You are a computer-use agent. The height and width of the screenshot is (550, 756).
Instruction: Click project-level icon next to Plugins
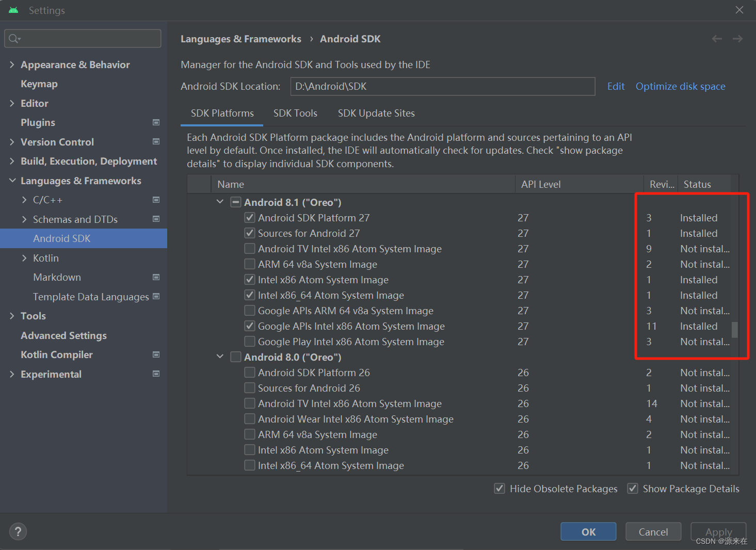156,122
